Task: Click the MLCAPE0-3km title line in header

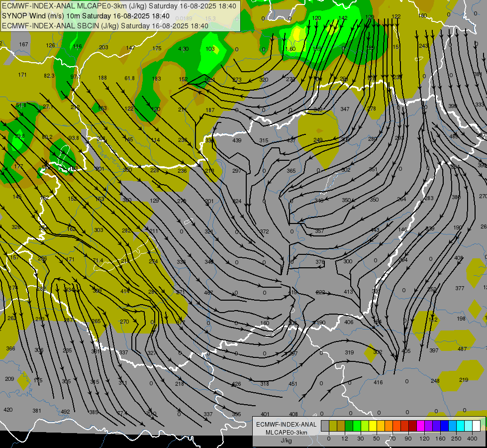Action: (x=119, y=6)
